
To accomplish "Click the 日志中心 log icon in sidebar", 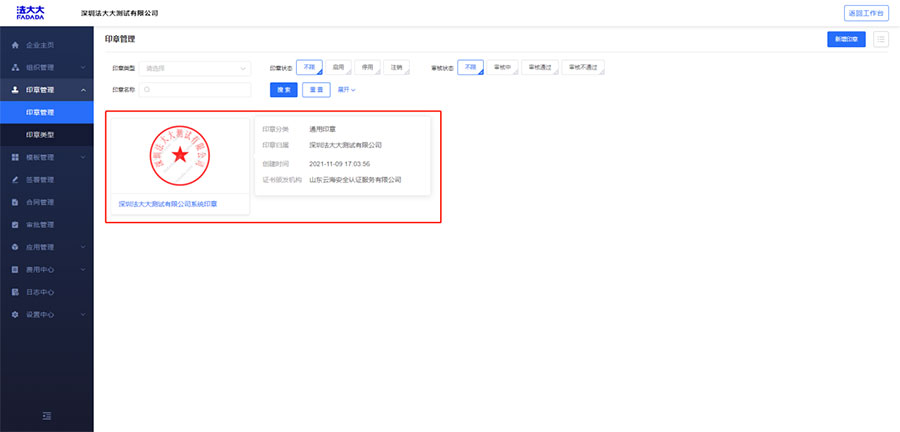I will [15, 292].
